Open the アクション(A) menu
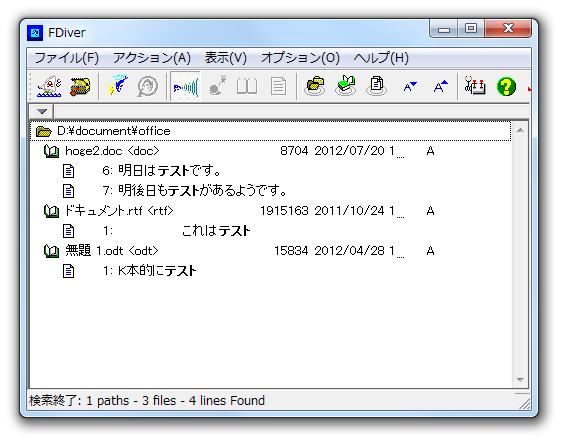Viewport: 561px width, 438px height. (x=152, y=58)
